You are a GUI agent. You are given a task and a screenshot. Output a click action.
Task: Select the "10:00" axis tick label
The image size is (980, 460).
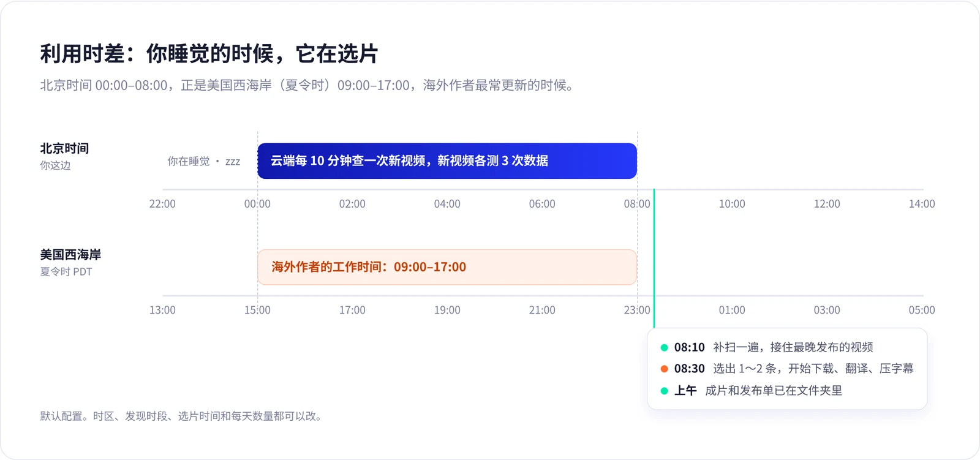tap(732, 204)
